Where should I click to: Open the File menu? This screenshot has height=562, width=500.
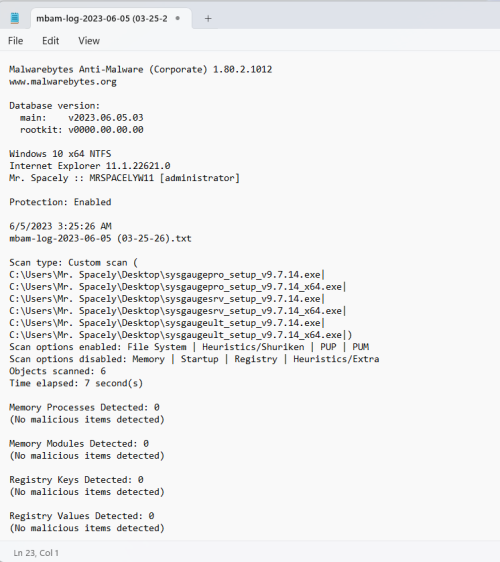click(x=15, y=41)
